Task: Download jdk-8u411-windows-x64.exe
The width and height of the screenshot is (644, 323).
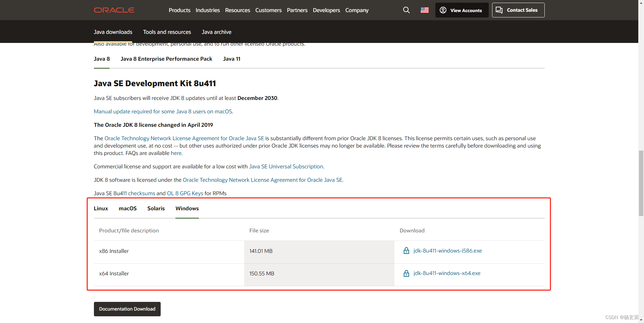Action: point(446,273)
